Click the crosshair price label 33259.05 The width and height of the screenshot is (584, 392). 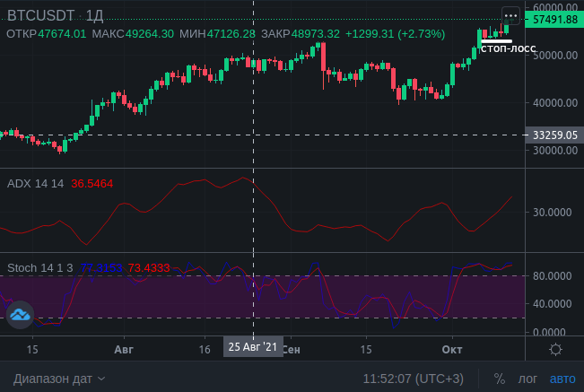[x=553, y=135]
